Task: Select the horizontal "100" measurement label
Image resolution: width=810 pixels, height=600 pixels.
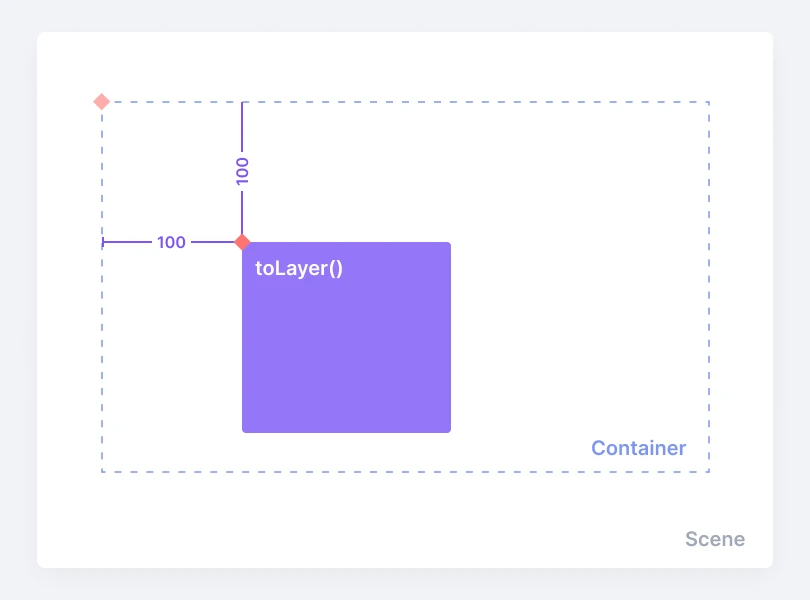Action: pyautogui.click(x=171, y=242)
